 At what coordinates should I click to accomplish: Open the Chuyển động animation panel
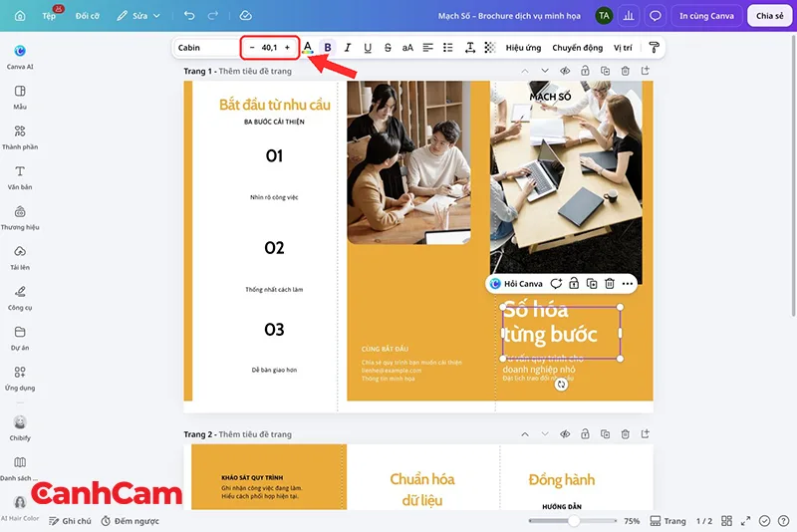tap(578, 48)
